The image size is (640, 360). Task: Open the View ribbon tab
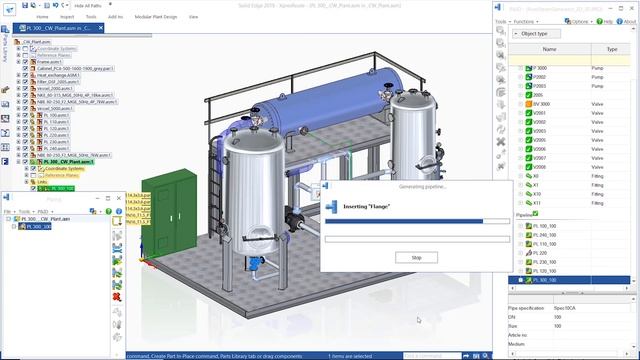tap(193, 17)
